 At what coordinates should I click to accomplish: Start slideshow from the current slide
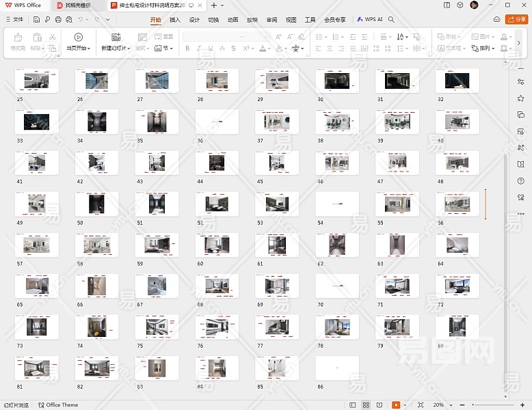coord(78,41)
